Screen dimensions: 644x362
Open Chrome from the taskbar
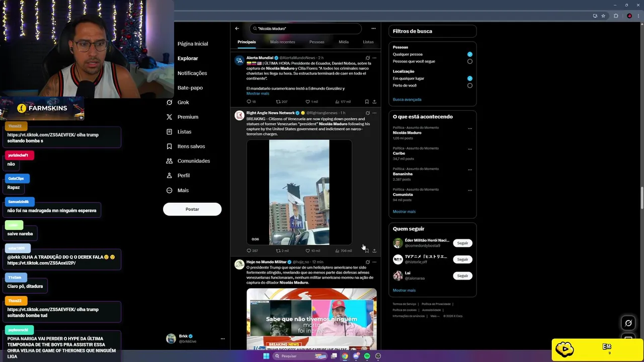pos(345,356)
